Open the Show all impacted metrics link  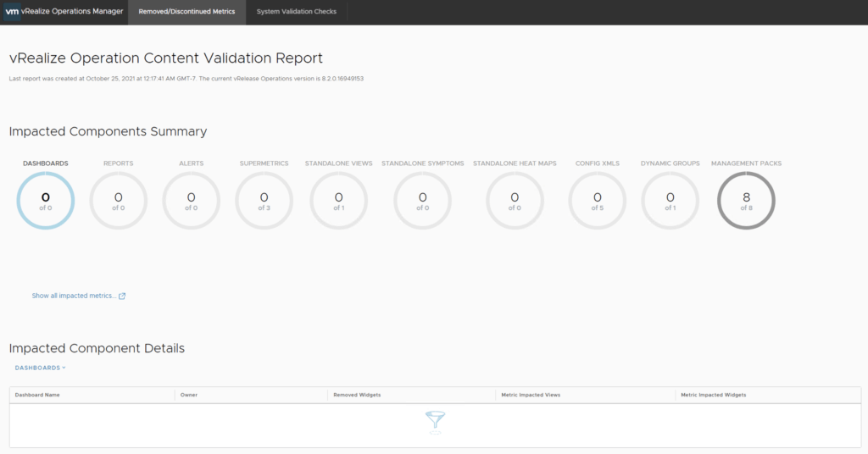click(x=74, y=296)
